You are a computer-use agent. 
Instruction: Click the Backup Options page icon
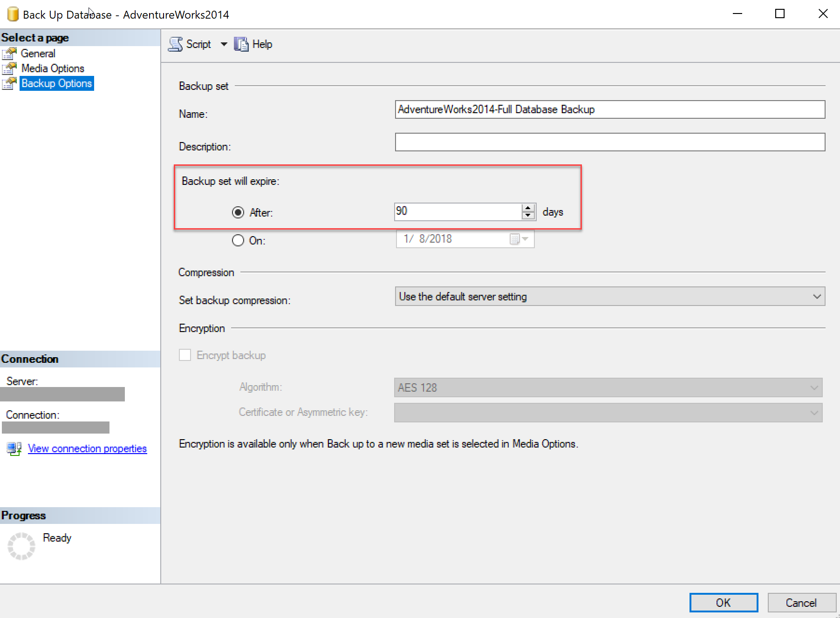tap(9, 83)
